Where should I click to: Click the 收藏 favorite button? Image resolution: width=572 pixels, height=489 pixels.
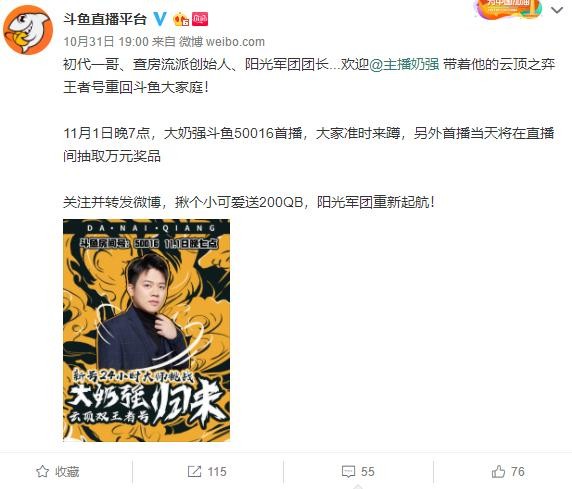(67, 471)
